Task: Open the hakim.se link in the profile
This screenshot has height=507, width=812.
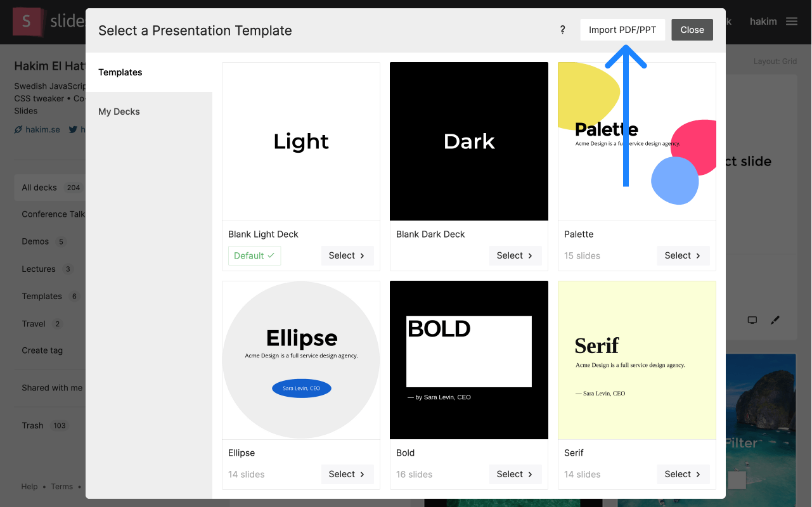Action: click(42, 129)
